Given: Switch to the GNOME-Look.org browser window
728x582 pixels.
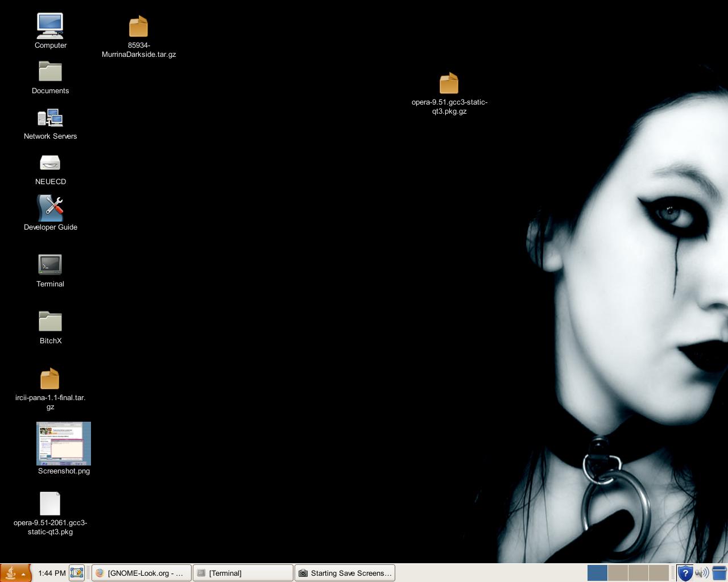Looking at the screenshot, I should [x=141, y=573].
